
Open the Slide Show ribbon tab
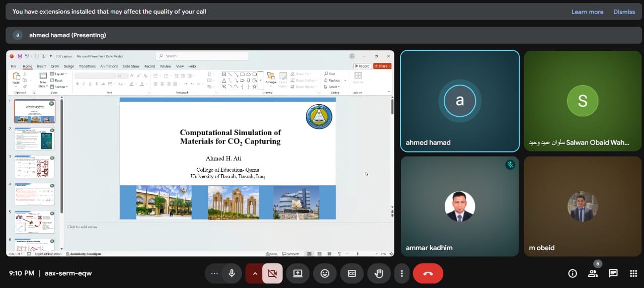(131, 66)
